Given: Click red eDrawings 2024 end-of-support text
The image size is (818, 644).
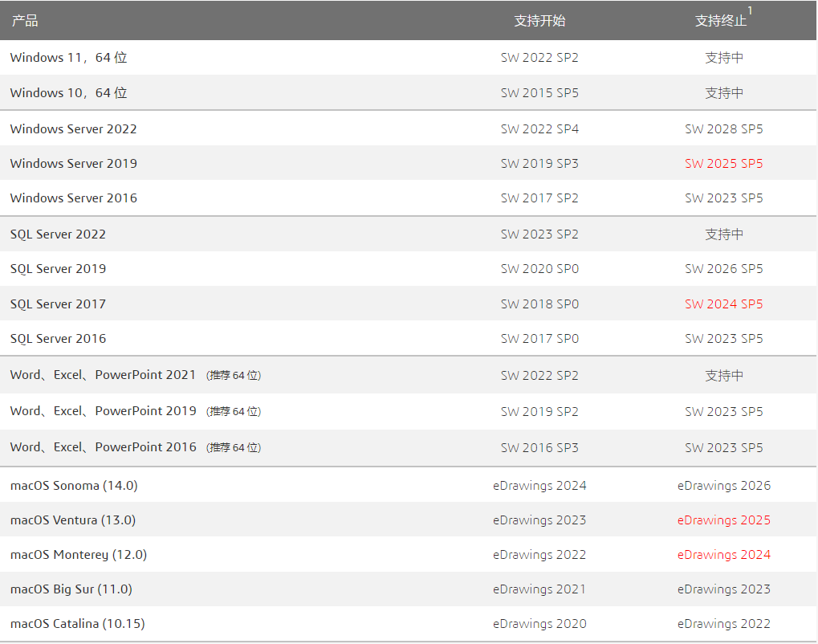Looking at the screenshot, I should (723, 555).
